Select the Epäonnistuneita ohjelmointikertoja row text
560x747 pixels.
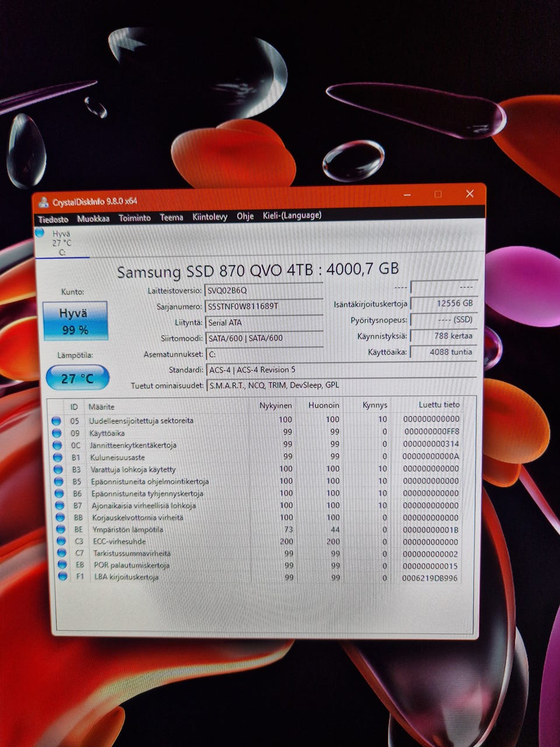150,481
